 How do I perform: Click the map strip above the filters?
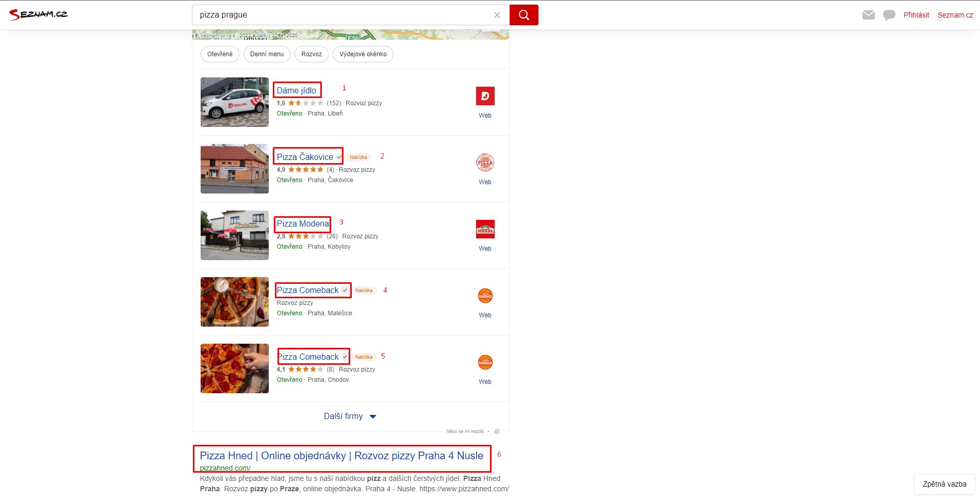(351, 35)
